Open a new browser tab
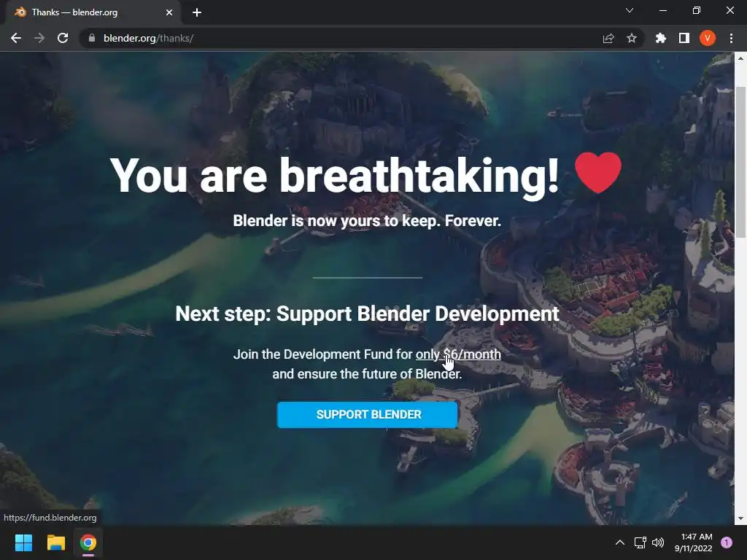Viewport: 747px width, 560px height. 197,12
